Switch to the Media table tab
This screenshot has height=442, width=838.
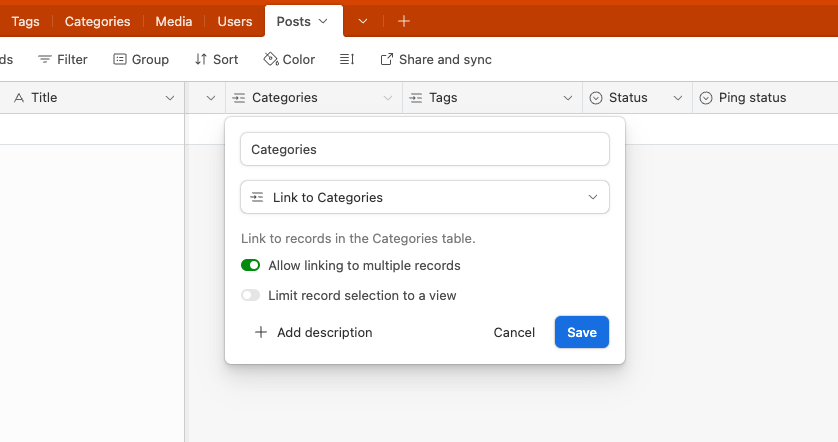(x=174, y=21)
